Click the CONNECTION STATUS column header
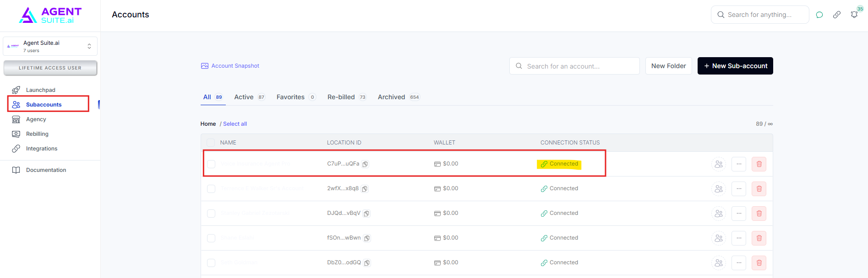This screenshot has height=278, width=868. tap(570, 143)
